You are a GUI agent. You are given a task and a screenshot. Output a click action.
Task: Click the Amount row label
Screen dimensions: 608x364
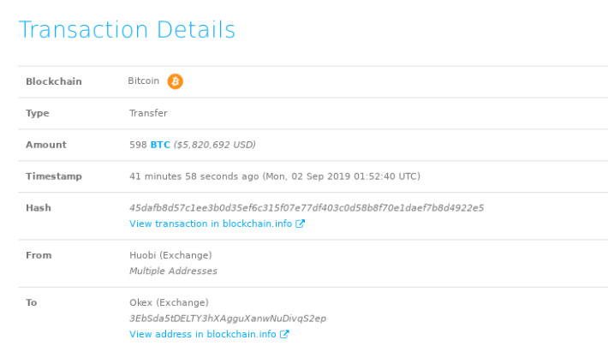(46, 145)
